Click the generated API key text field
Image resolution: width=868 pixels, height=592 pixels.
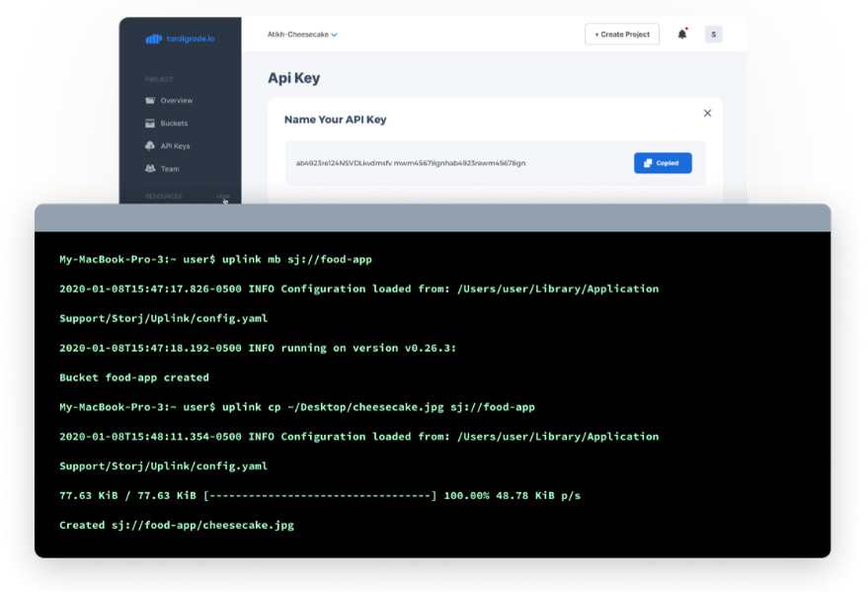click(496, 163)
